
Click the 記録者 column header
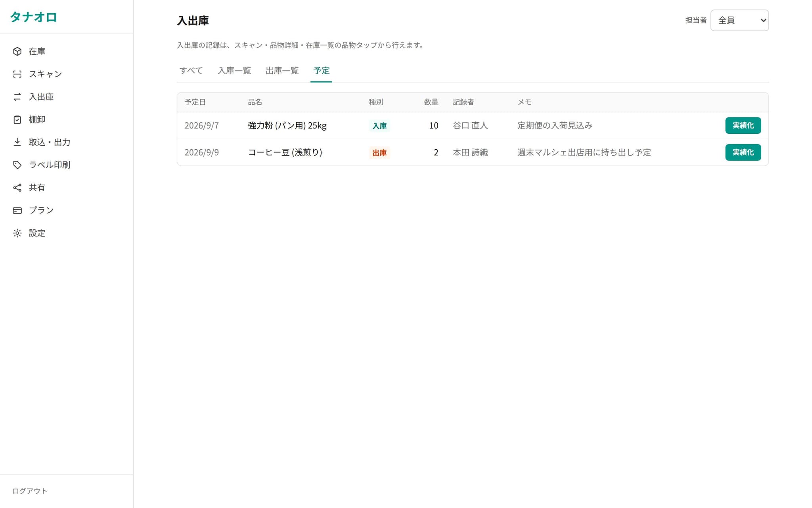pyautogui.click(x=463, y=102)
